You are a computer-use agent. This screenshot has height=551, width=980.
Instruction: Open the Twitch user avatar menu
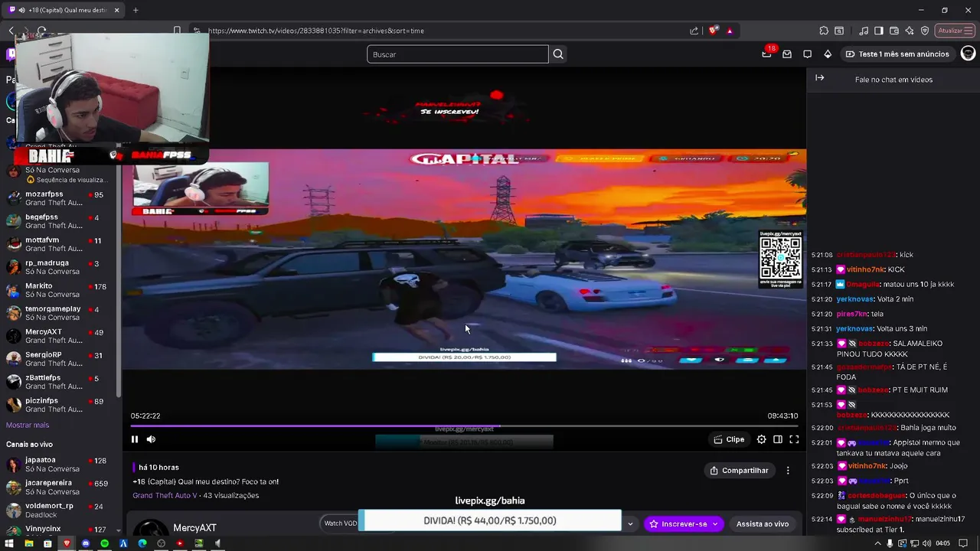(x=968, y=54)
